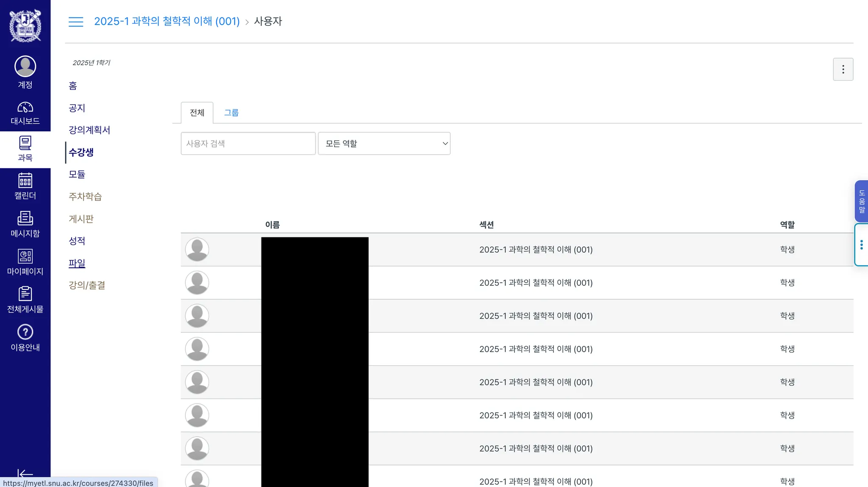The image size is (868, 487).
Task: Click the 캘린더 calendar icon
Action: pos(25,181)
